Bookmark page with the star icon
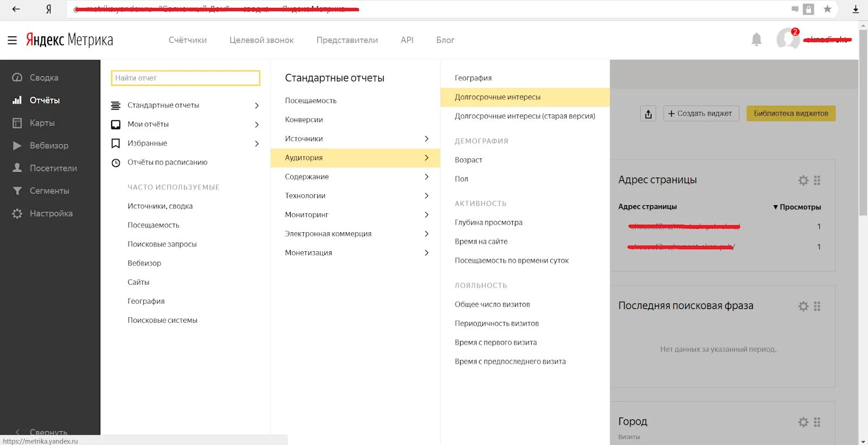Image resolution: width=868 pixels, height=445 pixels. click(827, 9)
